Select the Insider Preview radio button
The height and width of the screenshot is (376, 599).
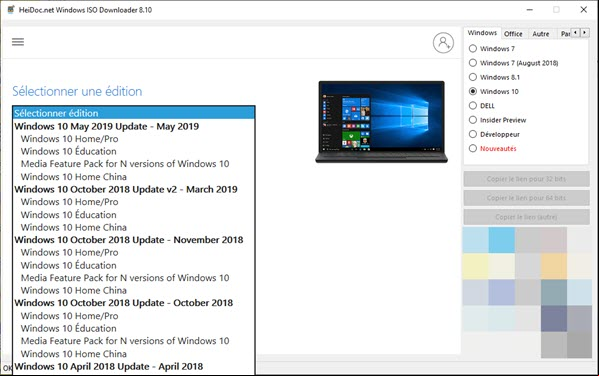pyautogui.click(x=473, y=120)
